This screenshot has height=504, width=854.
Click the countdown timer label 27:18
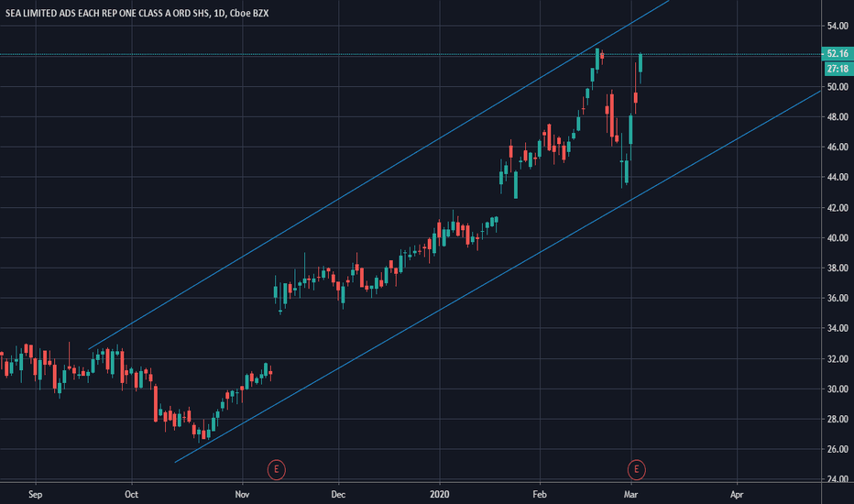[838, 69]
